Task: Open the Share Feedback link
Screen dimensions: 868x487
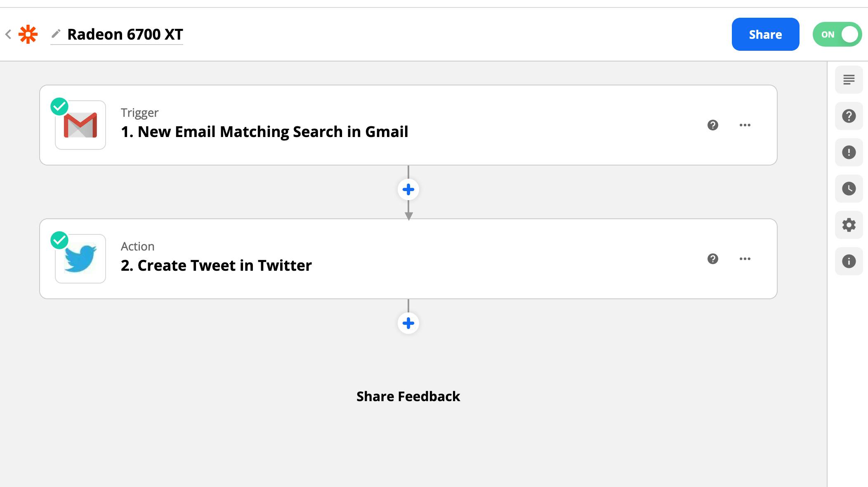Action: coord(408,396)
